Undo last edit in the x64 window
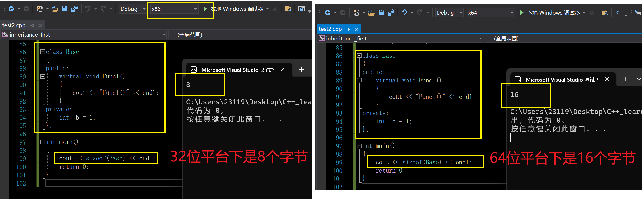The image size is (644, 203). point(404,13)
